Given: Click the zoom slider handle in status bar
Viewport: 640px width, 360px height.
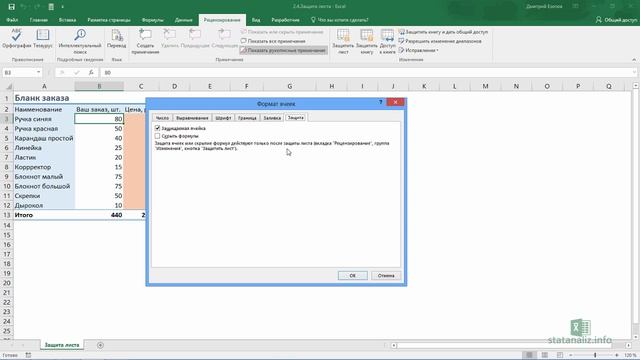Looking at the screenshot, I should 595,355.
